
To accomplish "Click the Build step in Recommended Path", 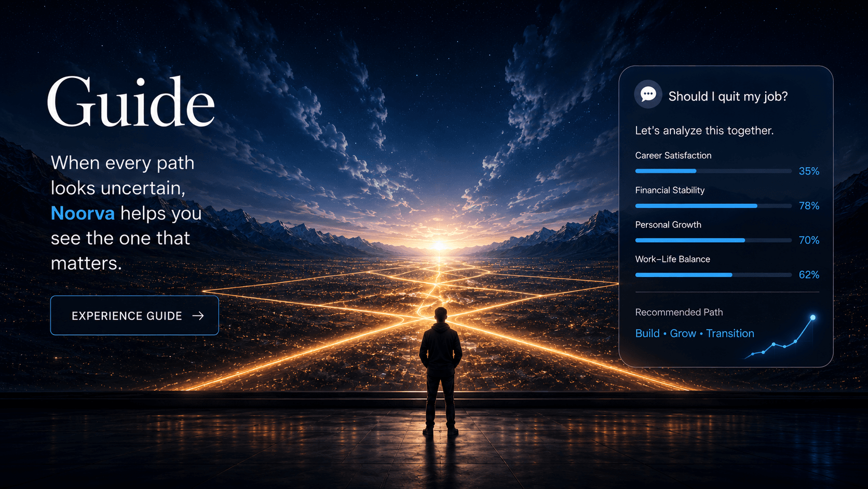I will 647,334.
